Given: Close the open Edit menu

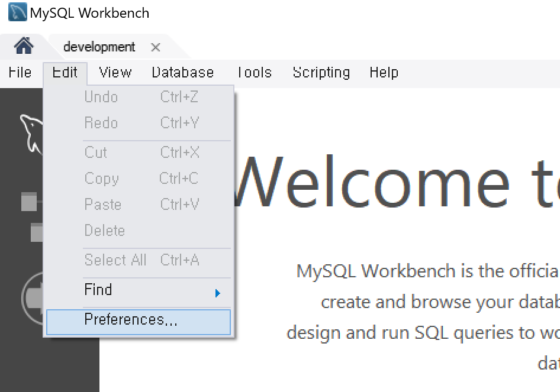Looking at the screenshot, I should (x=65, y=73).
